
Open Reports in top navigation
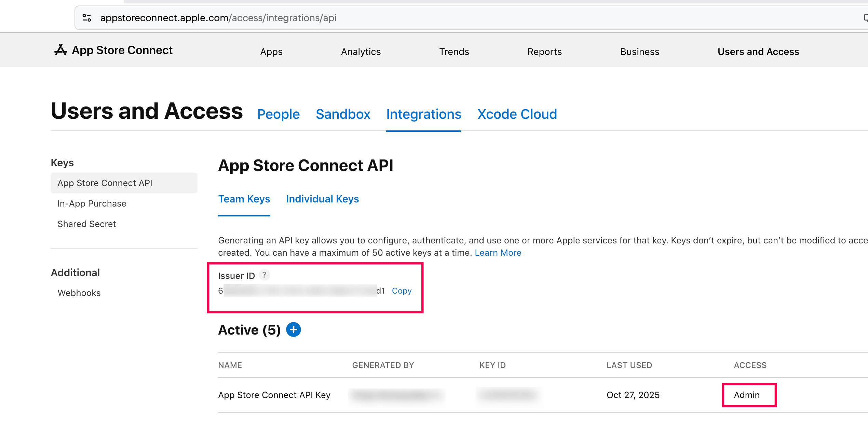point(544,52)
